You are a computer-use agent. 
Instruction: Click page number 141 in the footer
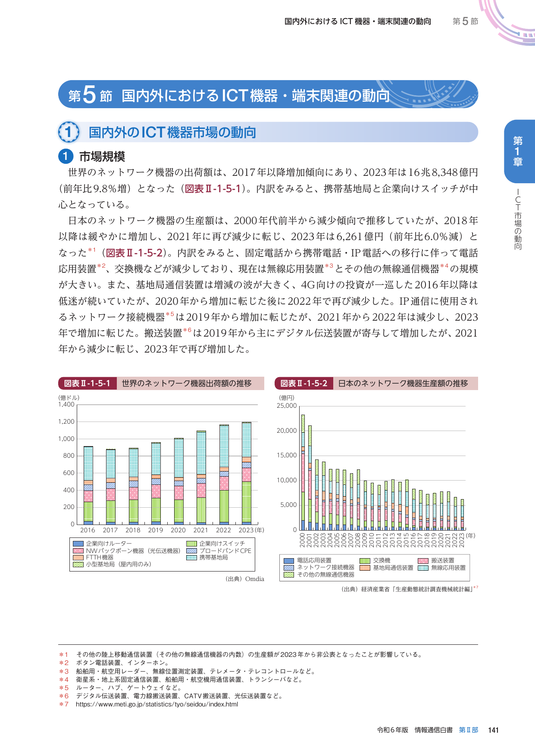click(493, 730)
